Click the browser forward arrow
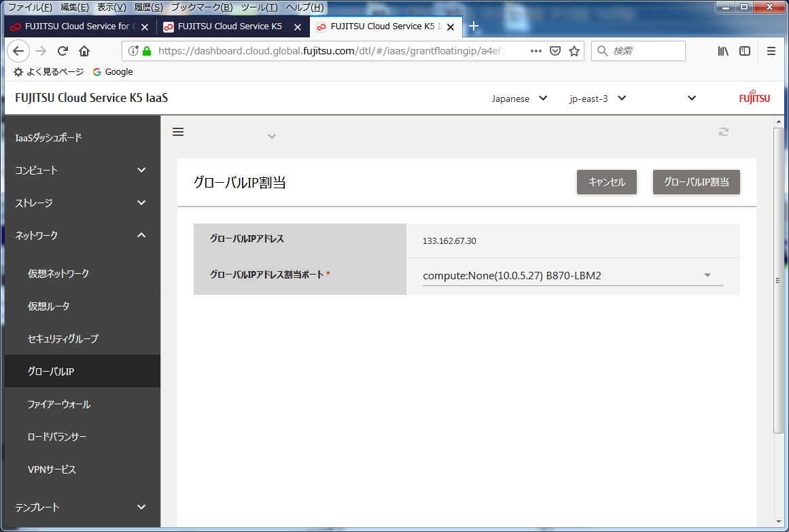 click(41, 51)
